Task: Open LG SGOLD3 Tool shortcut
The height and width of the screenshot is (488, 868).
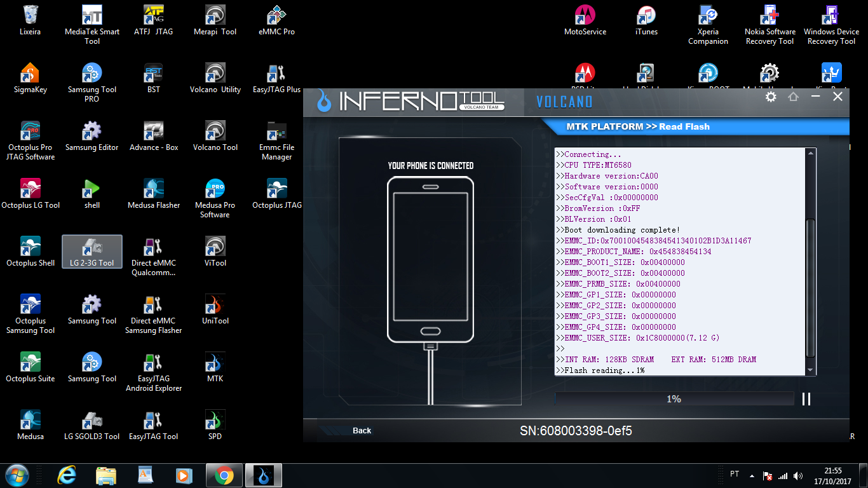Action: 92,425
